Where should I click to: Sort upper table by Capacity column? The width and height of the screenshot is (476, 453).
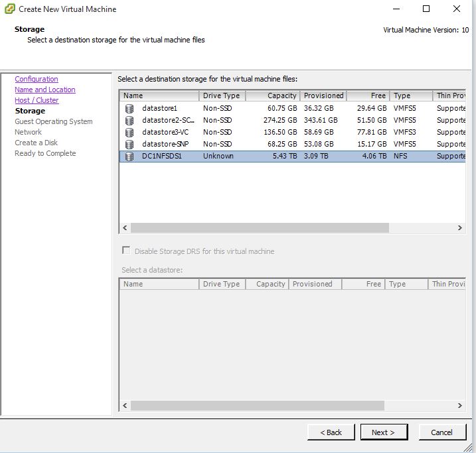point(273,96)
